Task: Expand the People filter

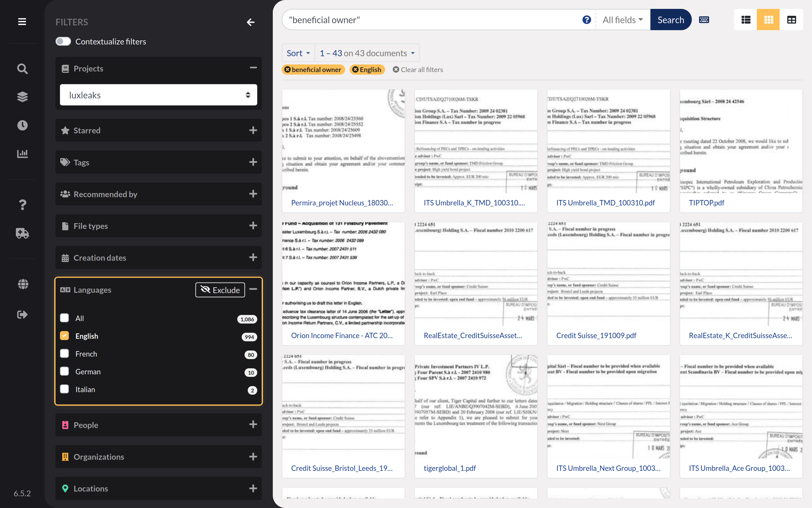Action: coord(253,425)
